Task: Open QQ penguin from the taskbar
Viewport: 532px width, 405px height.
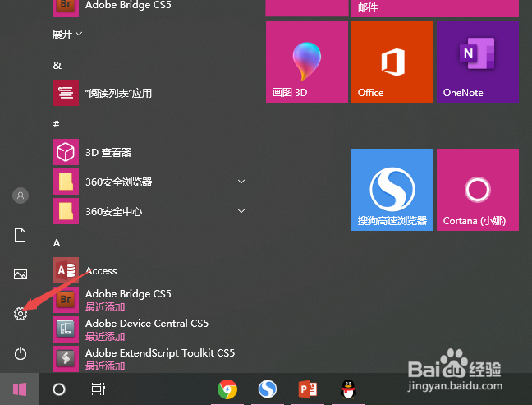Action: pos(348,389)
